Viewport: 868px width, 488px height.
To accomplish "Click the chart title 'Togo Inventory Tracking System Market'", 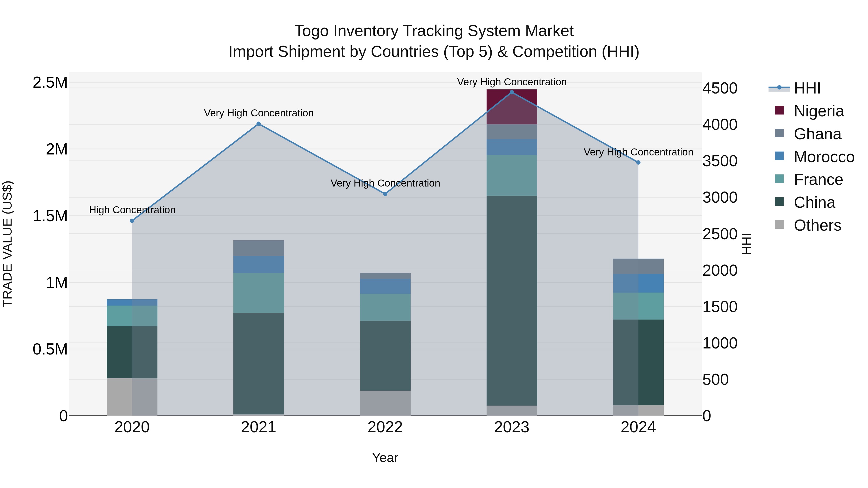I will tap(434, 31).
